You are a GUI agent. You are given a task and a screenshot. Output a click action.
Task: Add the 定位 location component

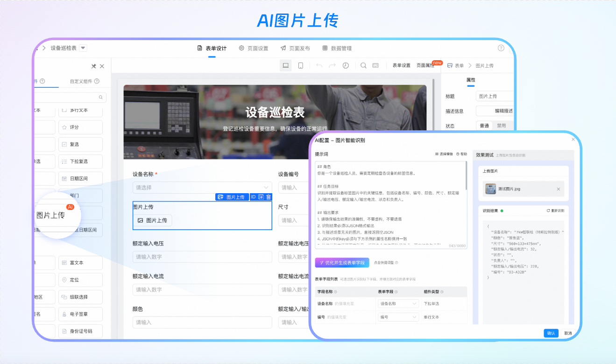(x=80, y=280)
